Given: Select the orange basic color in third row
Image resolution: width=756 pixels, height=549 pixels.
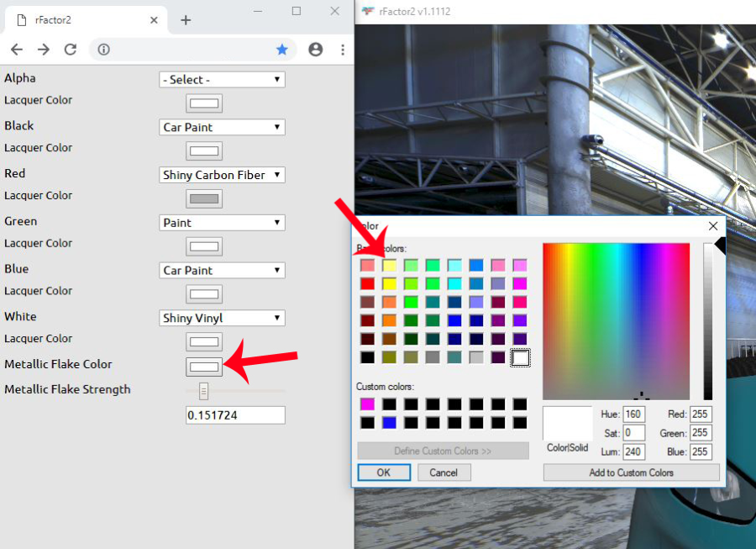Looking at the screenshot, I should 389,302.
